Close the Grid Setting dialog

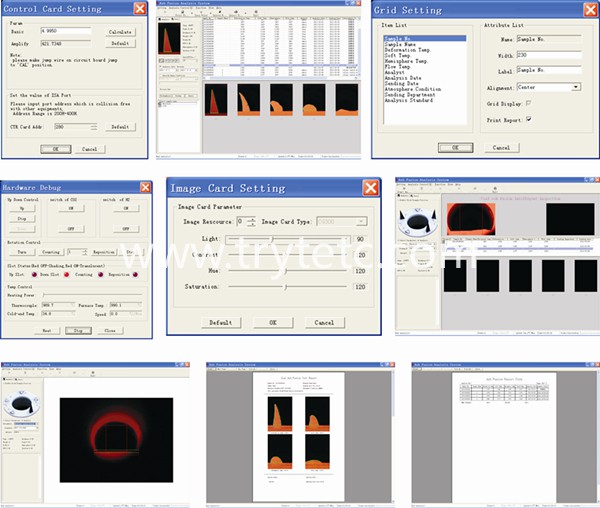pyautogui.click(x=590, y=10)
